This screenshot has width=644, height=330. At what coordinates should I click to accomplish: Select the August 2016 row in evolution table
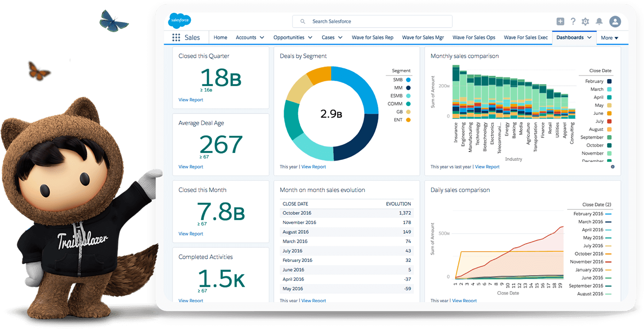[347, 232]
